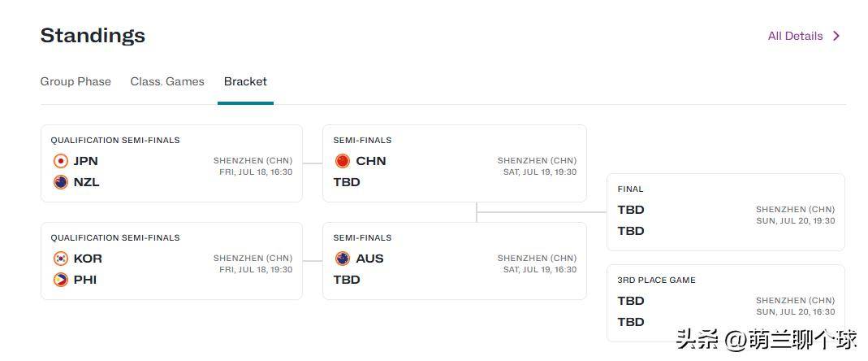Click the New Zealand flag icon

[60, 182]
